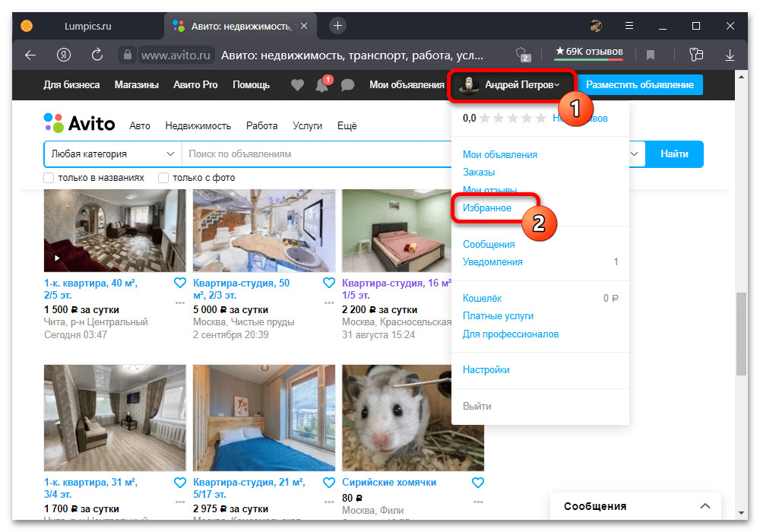This screenshot has width=760, height=532.
Task: Enable 'только с фото' checkbox
Action: [x=163, y=178]
